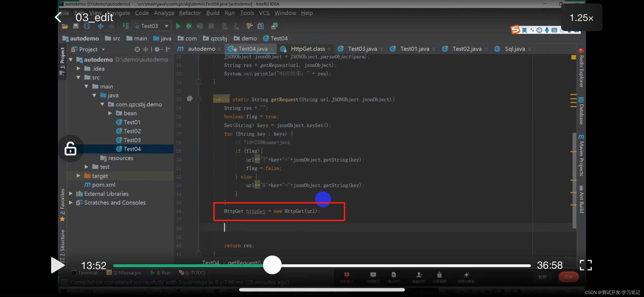644x297 pixels.
Task: Open the 6: TODO tool window
Action: (192, 273)
